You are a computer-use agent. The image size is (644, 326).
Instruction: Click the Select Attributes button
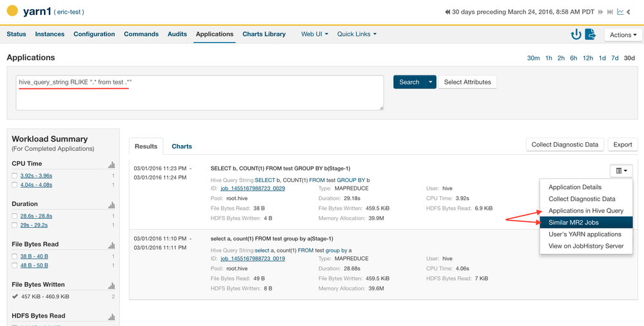click(467, 82)
